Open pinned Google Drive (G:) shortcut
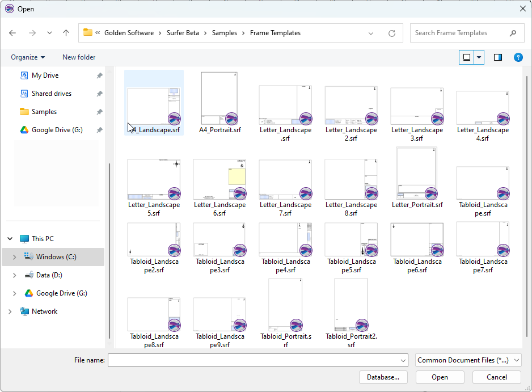 57,130
